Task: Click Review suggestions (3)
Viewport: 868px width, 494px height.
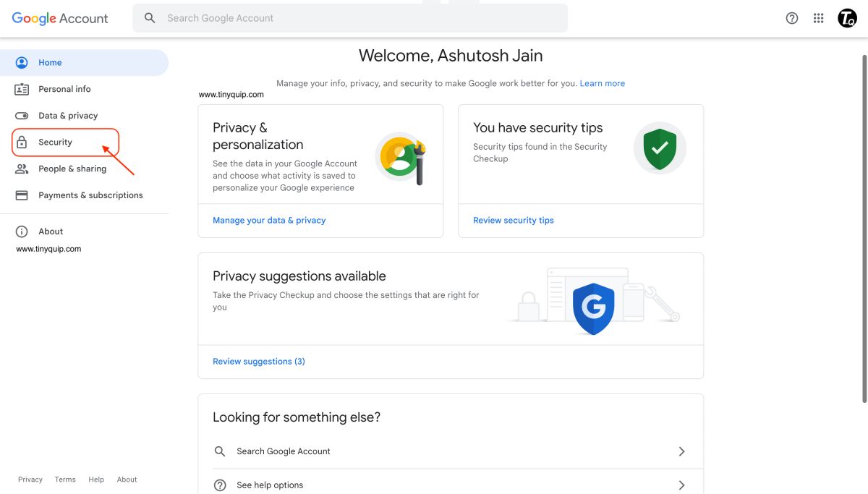Action: pos(258,361)
